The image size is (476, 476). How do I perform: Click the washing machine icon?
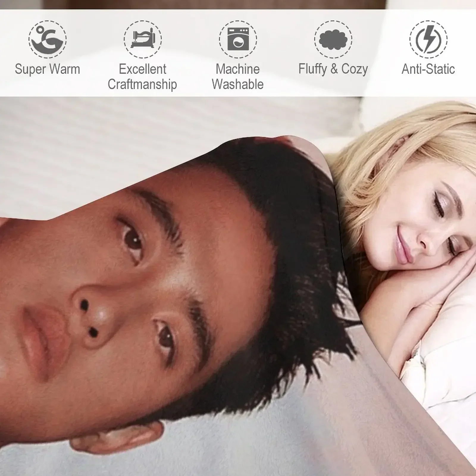point(238,39)
